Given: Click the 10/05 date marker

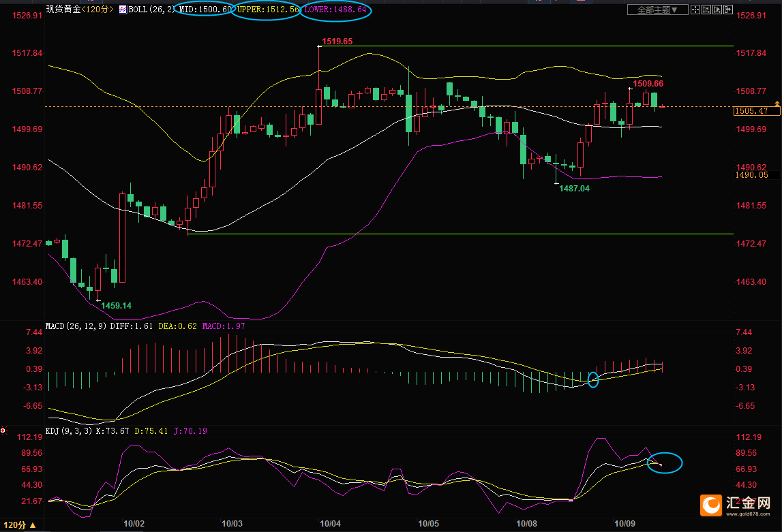Looking at the screenshot, I should pyautogui.click(x=428, y=524).
